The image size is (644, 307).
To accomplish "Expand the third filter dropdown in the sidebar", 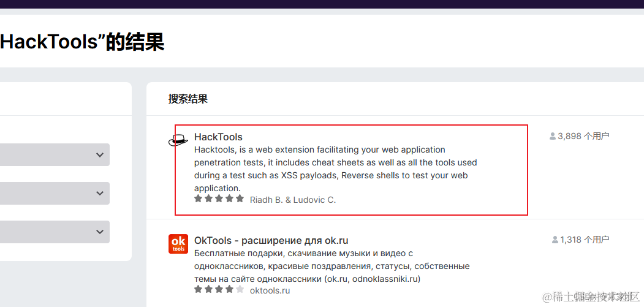I will [55, 232].
